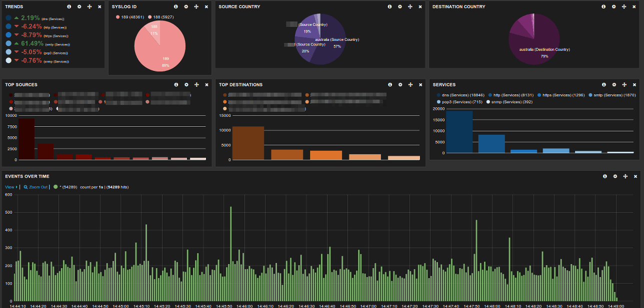The width and height of the screenshot is (644, 308).
Task: Open Source Country panel gear settings
Action: 399,7
